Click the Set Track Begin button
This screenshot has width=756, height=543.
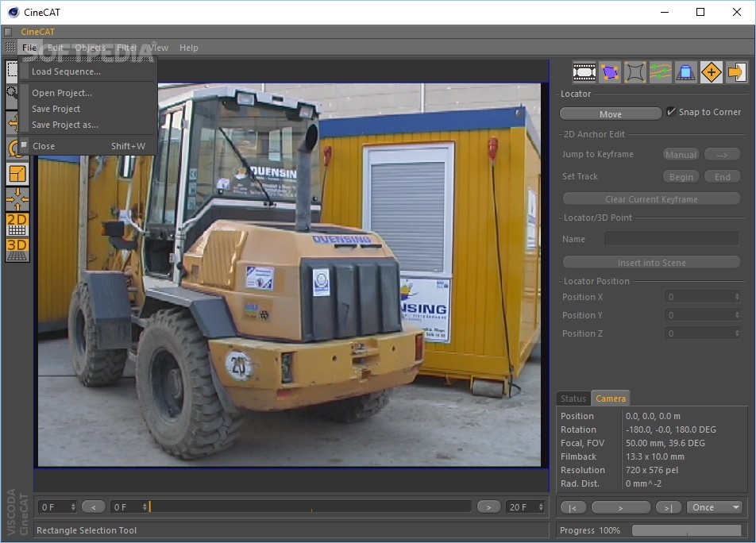[681, 177]
